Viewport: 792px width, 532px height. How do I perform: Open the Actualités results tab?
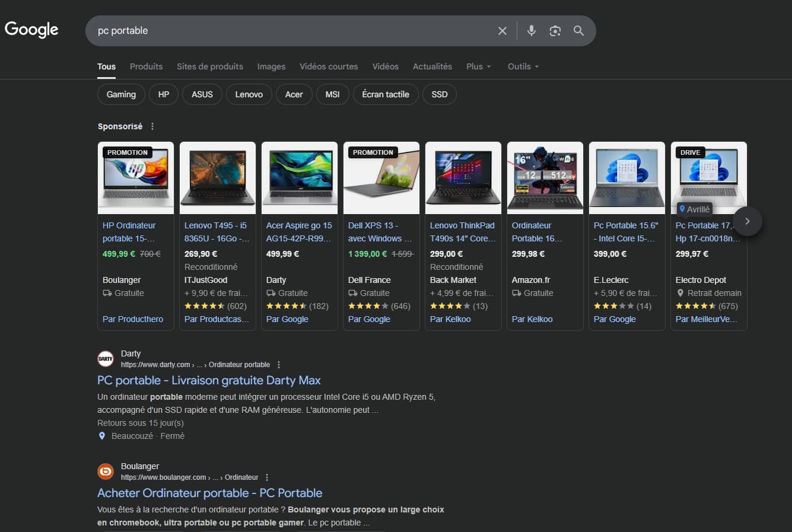(x=432, y=66)
